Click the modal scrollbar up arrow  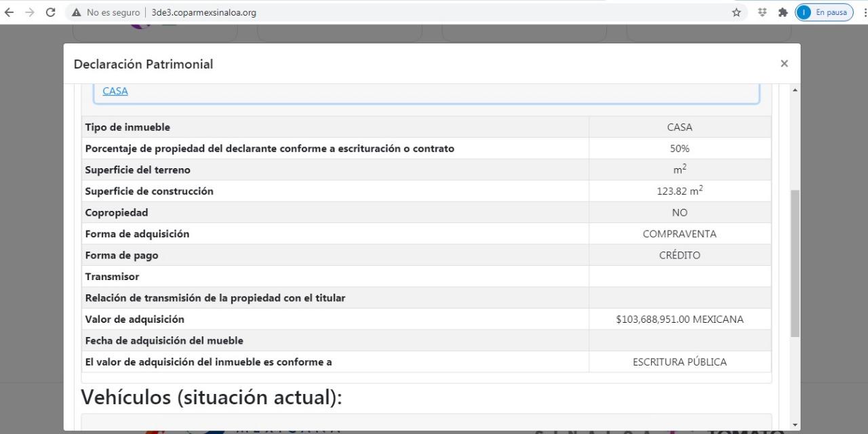point(795,90)
